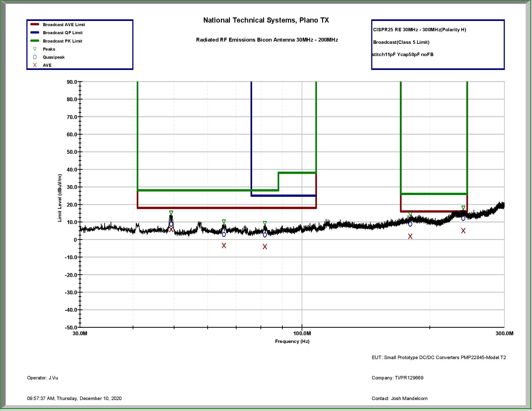Select the 'Peaks' legend label
Viewport: 532px width, 411px height.
49,49
